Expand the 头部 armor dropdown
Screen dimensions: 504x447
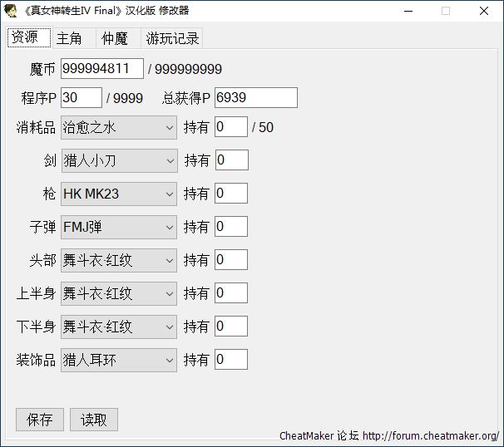(x=119, y=260)
